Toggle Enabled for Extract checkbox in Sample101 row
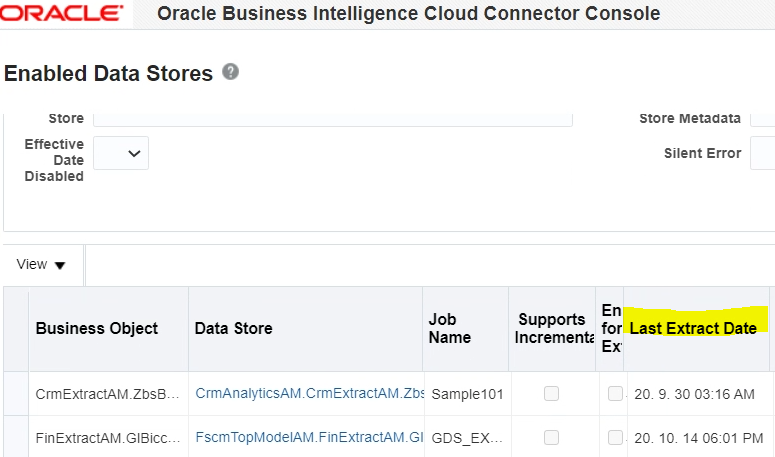The width and height of the screenshot is (775, 457). 615,393
